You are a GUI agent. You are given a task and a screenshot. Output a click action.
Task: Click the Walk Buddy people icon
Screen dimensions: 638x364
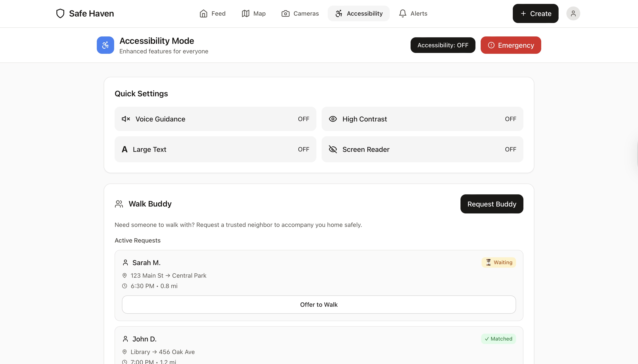point(119,204)
